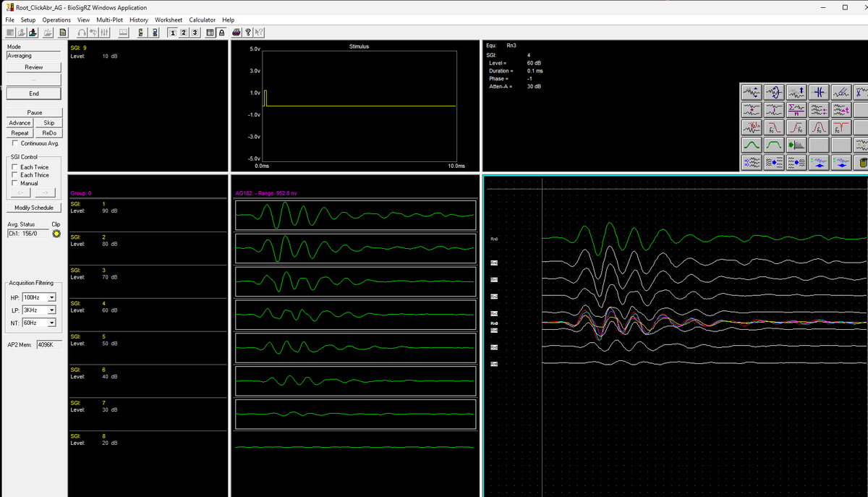Click the End button
Viewport: 868px width, 497px height.
click(x=34, y=93)
